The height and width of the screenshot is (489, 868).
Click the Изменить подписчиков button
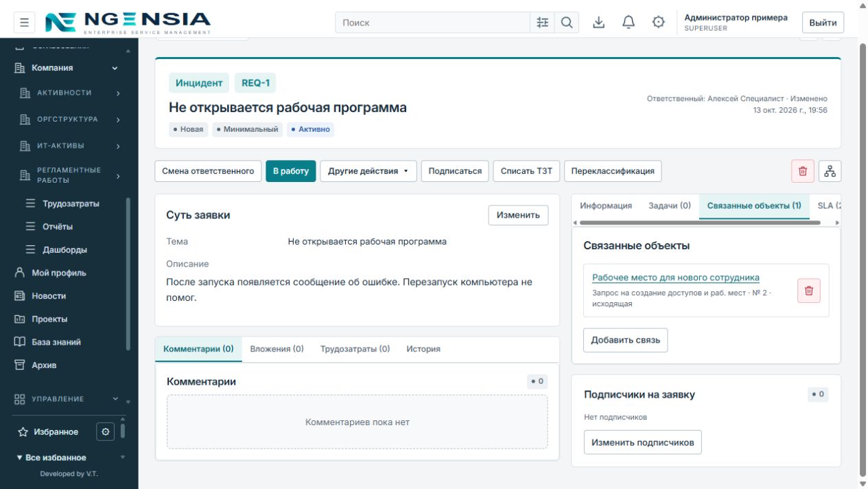click(x=642, y=442)
